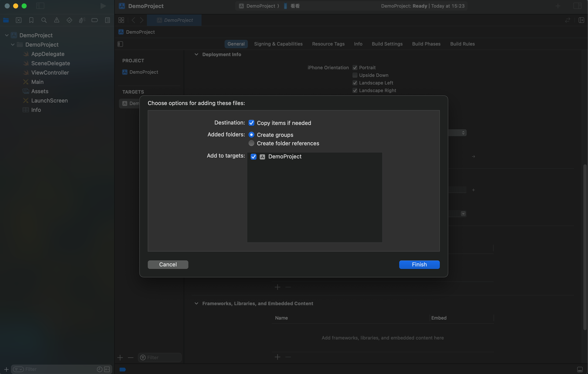Select the DemoProject editor tab
Image resolution: width=588 pixels, height=374 pixels.
(x=174, y=20)
